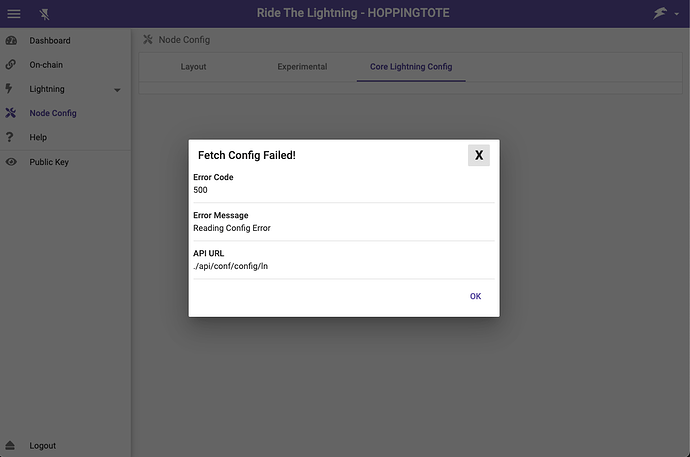This screenshot has width=690, height=457.
Task: Click the hamburger menu icon
Action: (14, 13)
